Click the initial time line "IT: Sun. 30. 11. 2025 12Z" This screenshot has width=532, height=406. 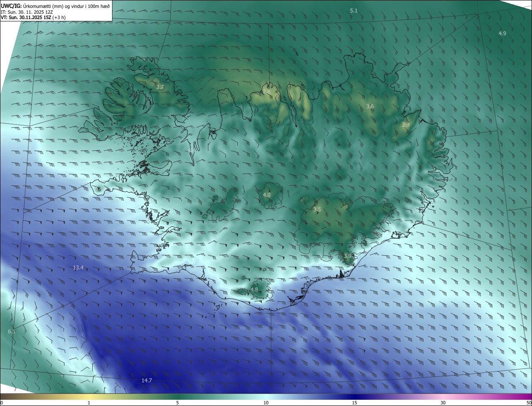[27, 12]
